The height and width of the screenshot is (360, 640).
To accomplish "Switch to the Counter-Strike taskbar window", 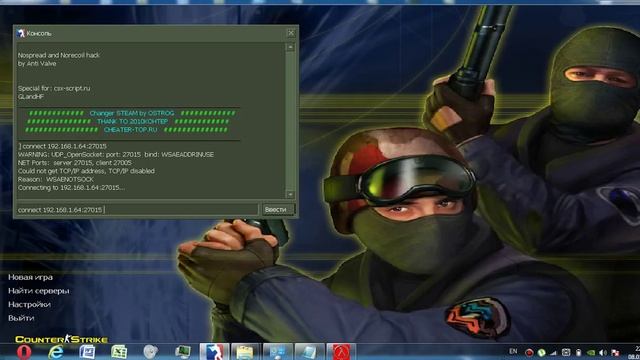I will tap(214, 352).
